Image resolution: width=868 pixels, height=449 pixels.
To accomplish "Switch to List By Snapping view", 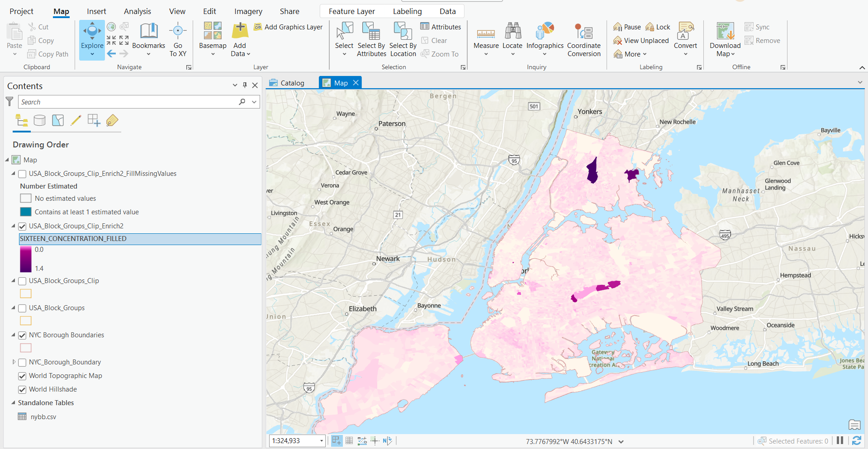I will point(94,120).
